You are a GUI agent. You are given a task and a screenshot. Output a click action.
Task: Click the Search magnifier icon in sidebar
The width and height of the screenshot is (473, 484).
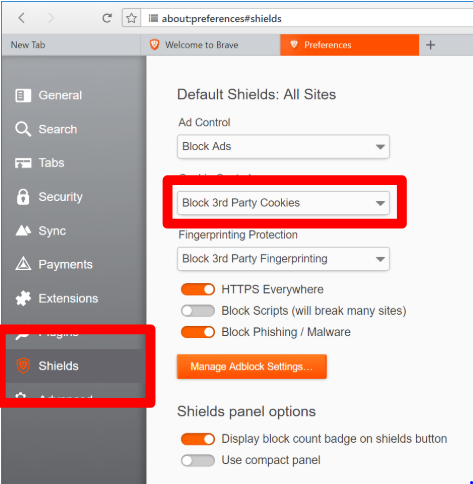tap(23, 129)
